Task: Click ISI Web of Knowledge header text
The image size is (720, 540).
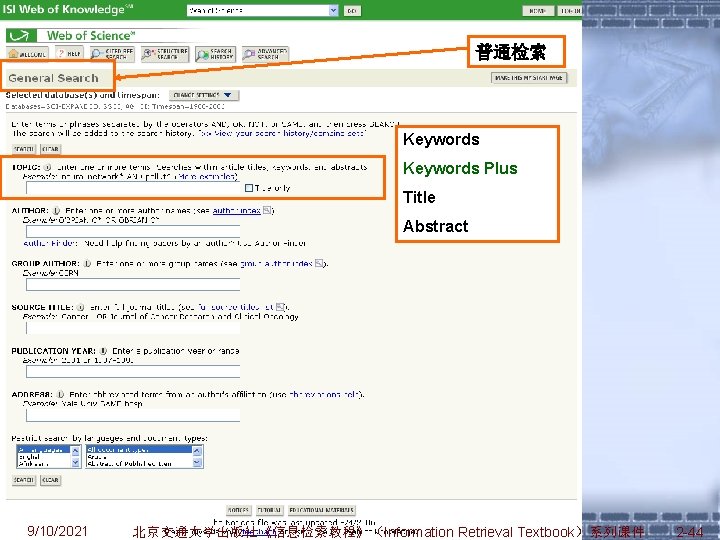Action: click(x=67, y=9)
